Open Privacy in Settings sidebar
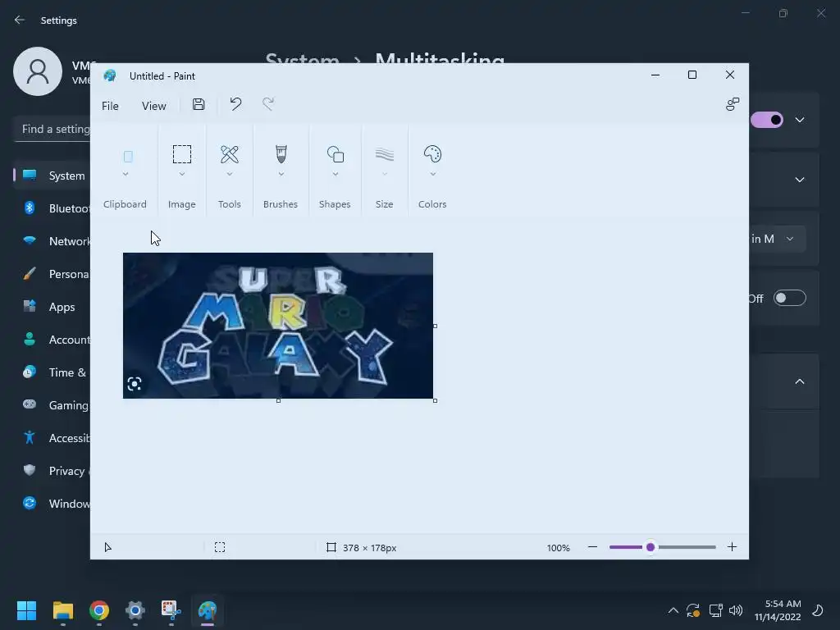 tap(52, 470)
